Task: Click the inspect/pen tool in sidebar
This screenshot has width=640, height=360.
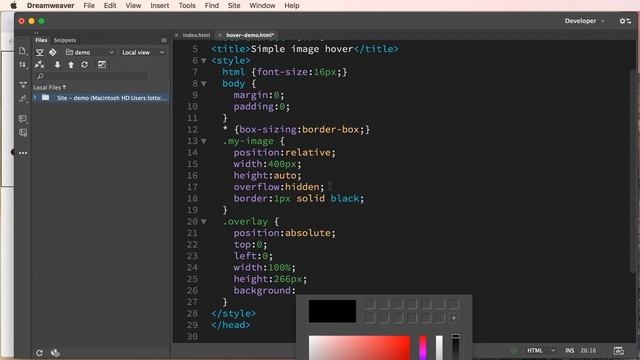Action: (x=23, y=98)
